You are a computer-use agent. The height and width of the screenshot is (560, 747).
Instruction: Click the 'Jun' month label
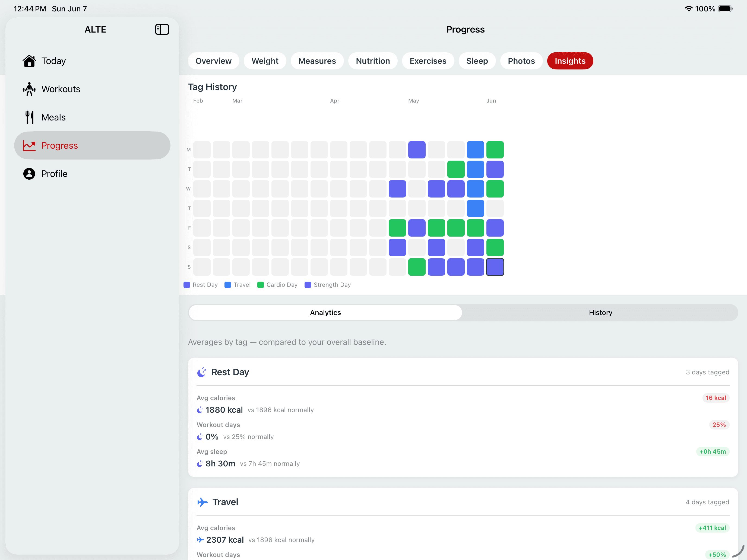point(491,101)
